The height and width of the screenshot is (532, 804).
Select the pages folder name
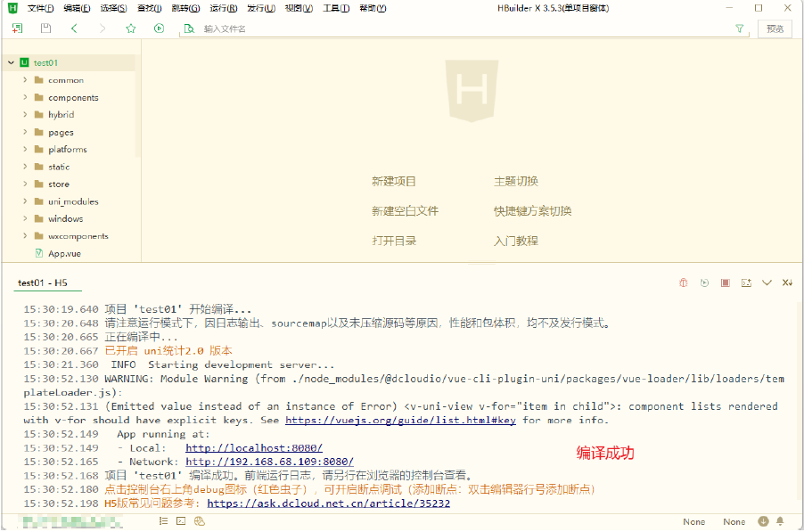pos(61,132)
